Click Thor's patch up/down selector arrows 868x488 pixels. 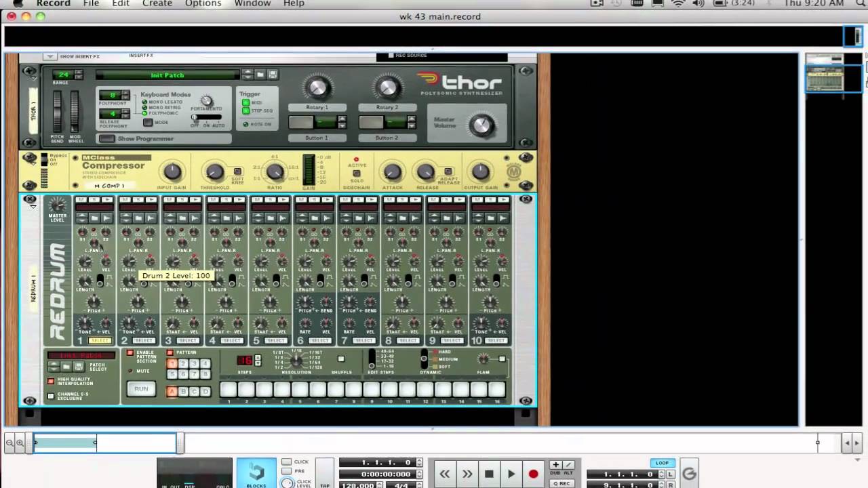248,75
